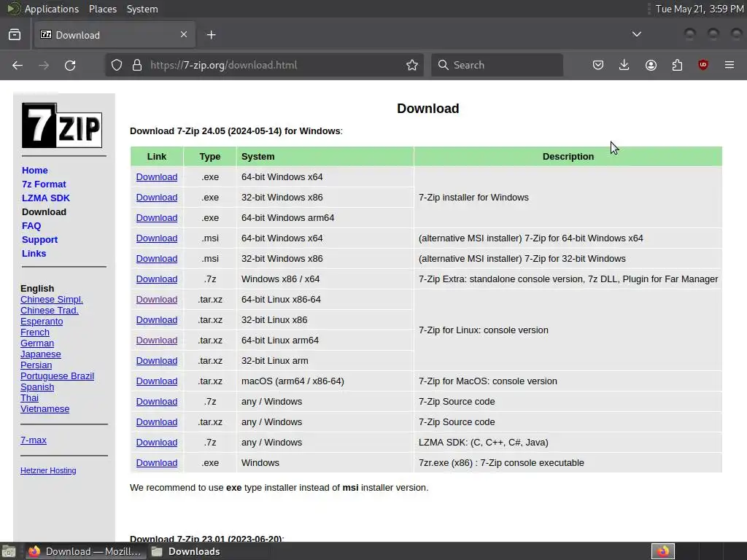
Task: Open the extensions puzzle icon
Action: pyautogui.click(x=677, y=65)
